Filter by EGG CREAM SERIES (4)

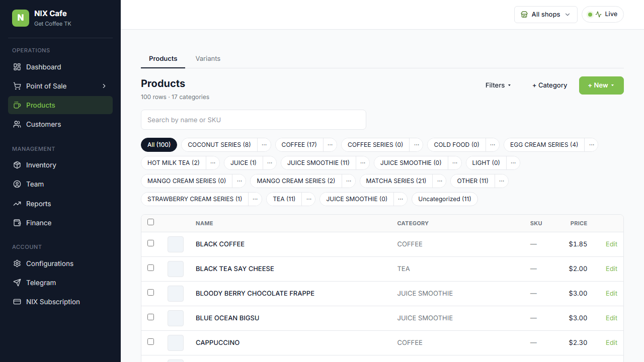pyautogui.click(x=544, y=145)
